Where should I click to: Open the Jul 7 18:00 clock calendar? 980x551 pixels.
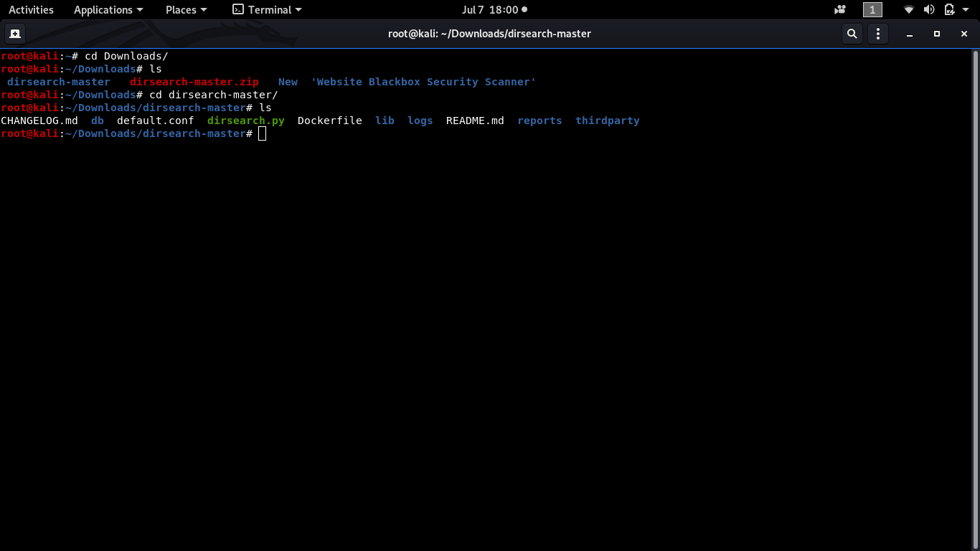click(494, 10)
